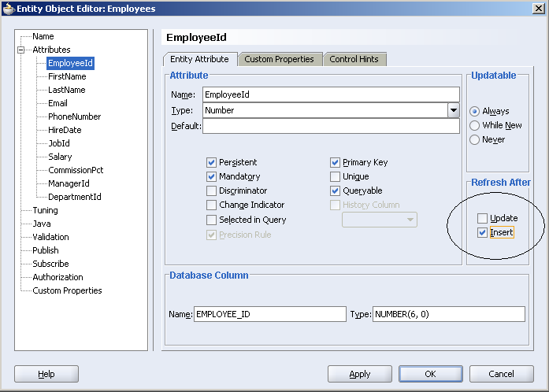Click the database column Name field
This screenshot has width=549, height=392.
(x=269, y=315)
